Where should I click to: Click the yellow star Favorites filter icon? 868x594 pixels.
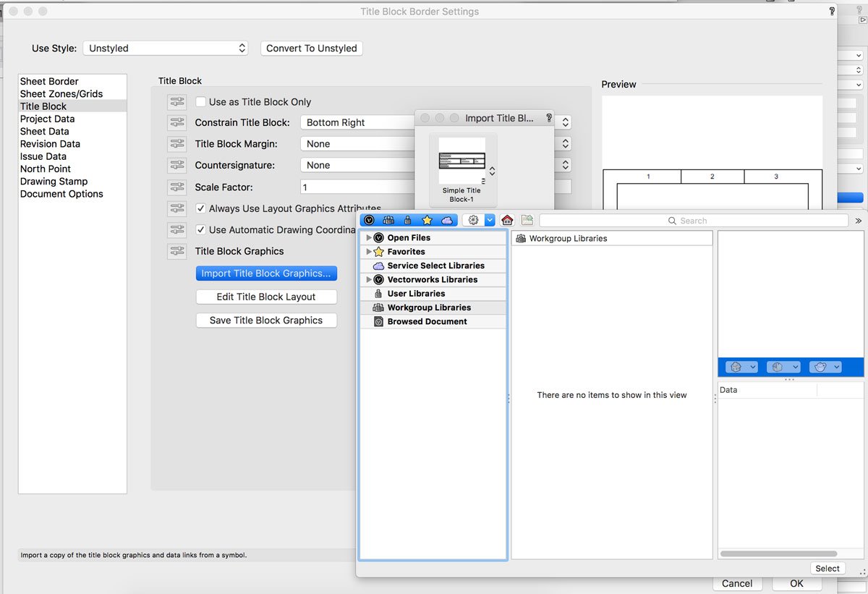pyautogui.click(x=427, y=221)
